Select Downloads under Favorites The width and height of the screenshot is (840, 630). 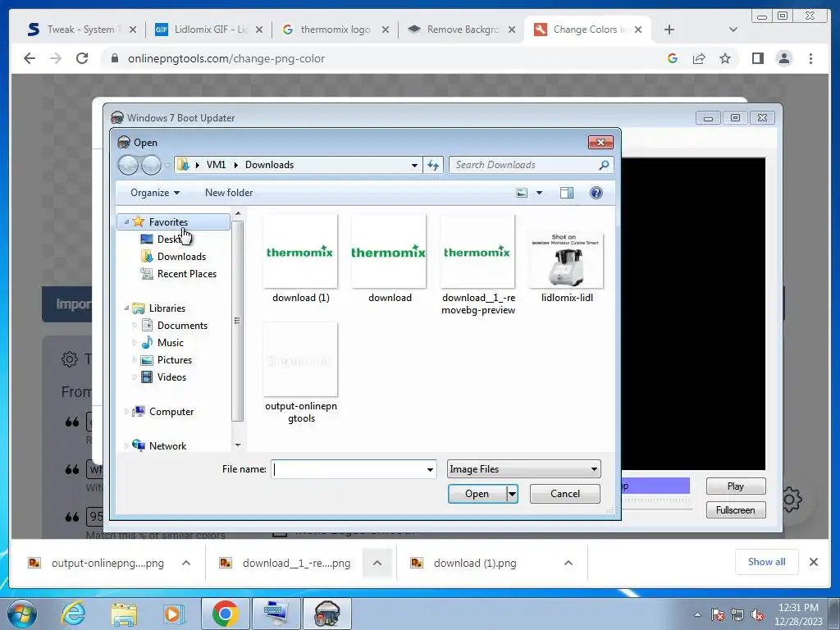pos(181,257)
